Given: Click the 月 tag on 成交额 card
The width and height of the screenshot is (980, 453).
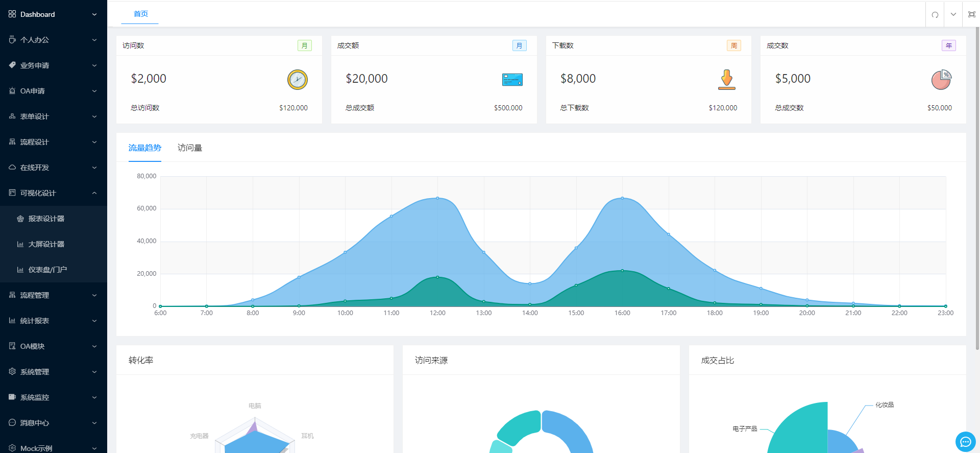Looking at the screenshot, I should 520,45.
